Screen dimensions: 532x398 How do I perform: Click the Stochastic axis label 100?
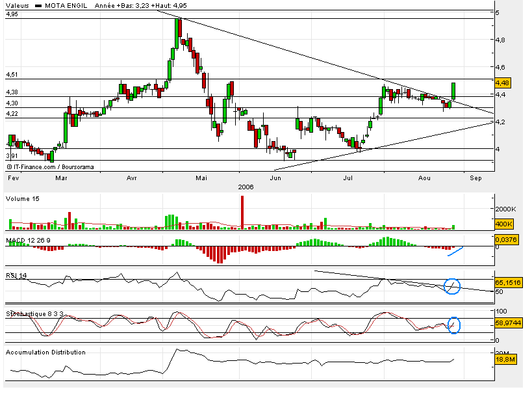pyautogui.click(x=501, y=311)
